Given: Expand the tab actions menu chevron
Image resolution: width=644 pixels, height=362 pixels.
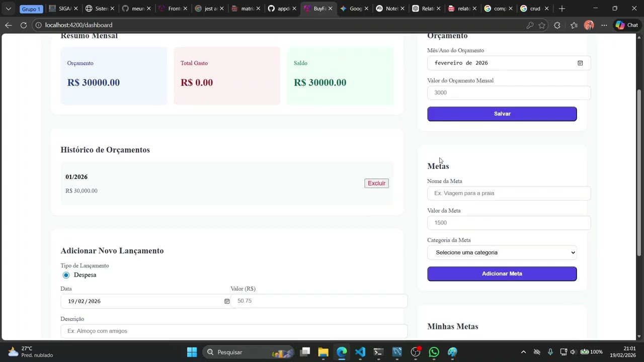Looking at the screenshot, I should point(8,9).
